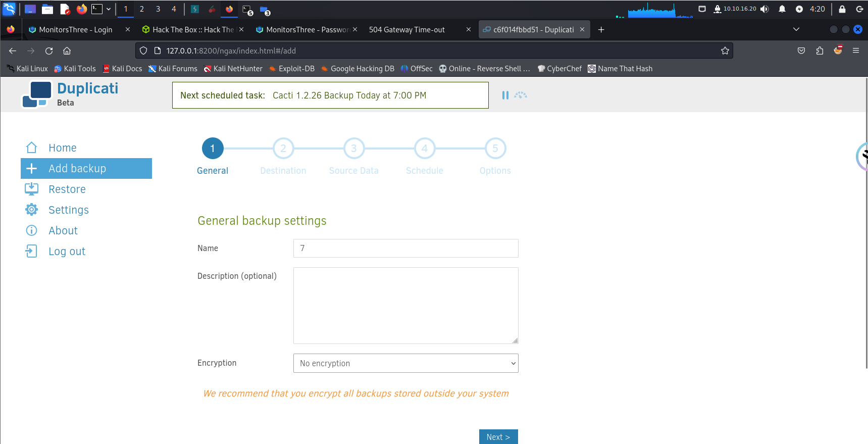Select Log out in the sidebar

coord(67,252)
